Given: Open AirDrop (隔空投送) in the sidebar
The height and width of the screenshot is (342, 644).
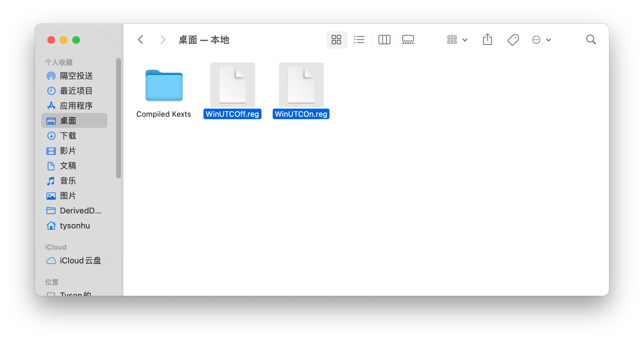Looking at the screenshot, I should [x=76, y=76].
